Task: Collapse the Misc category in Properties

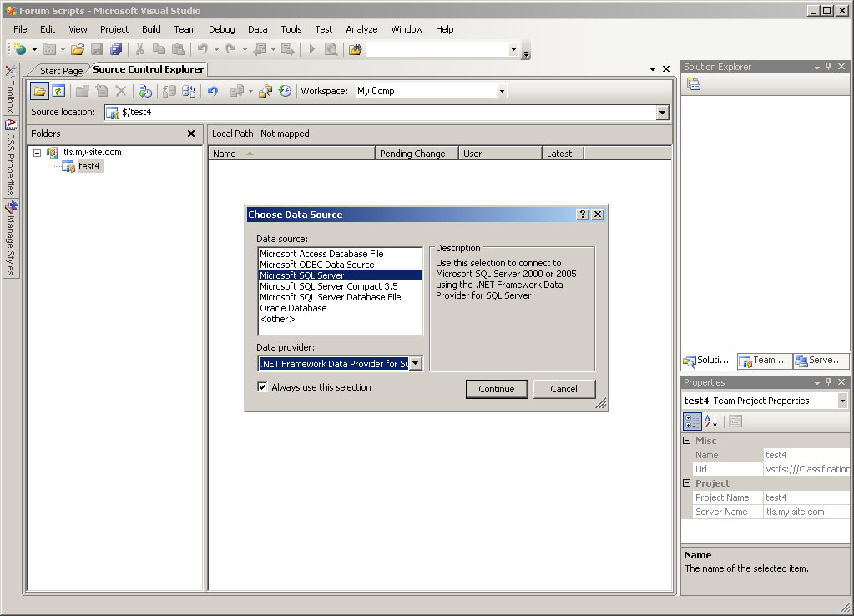Action: click(x=687, y=440)
